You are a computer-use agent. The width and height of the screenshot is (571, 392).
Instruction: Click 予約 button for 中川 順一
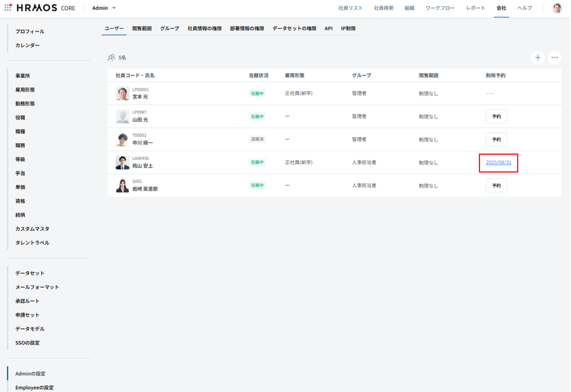click(x=496, y=139)
